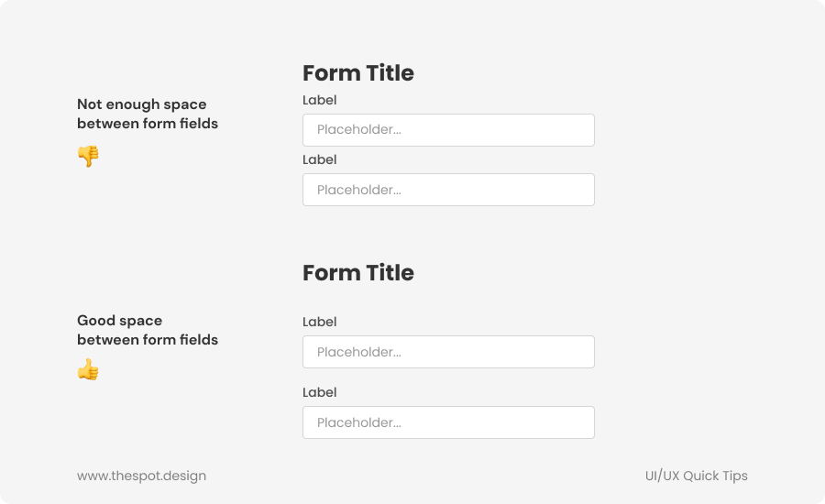The height and width of the screenshot is (504, 825).
Task: Click the thumbs-up emoji icon
Action: tap(88, 370)
